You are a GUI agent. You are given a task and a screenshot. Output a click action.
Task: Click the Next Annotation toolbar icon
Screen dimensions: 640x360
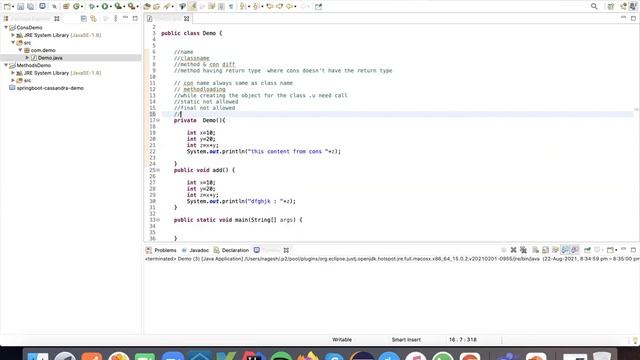[x=243, y=6]
